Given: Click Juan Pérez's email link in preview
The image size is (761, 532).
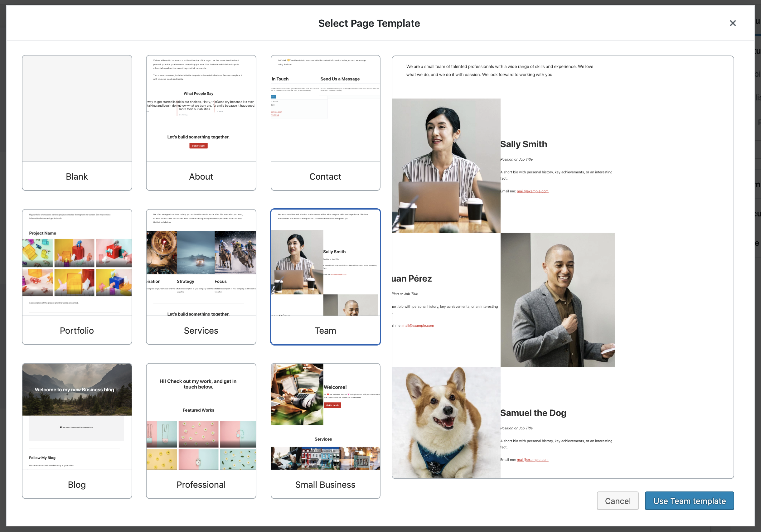Looking at the screenshot, I should coord(418,326).
